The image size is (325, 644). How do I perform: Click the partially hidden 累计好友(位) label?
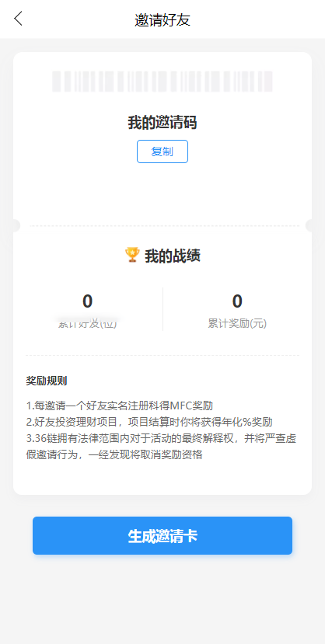click(x=88, y=324)
